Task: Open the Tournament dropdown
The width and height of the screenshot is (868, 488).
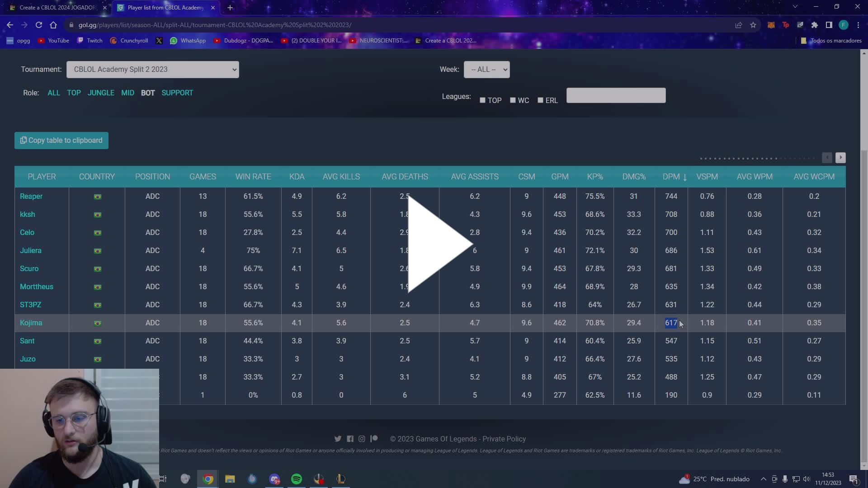Action: [152, 69]
